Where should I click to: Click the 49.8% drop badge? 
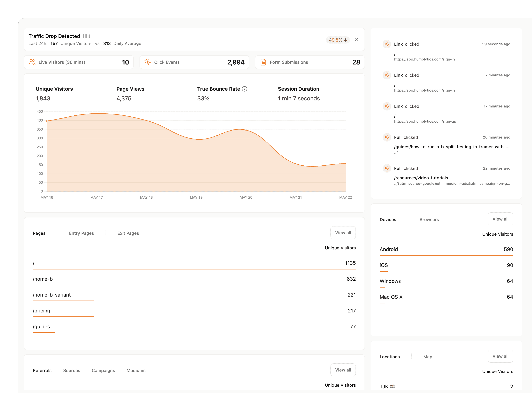coord(338,40)
